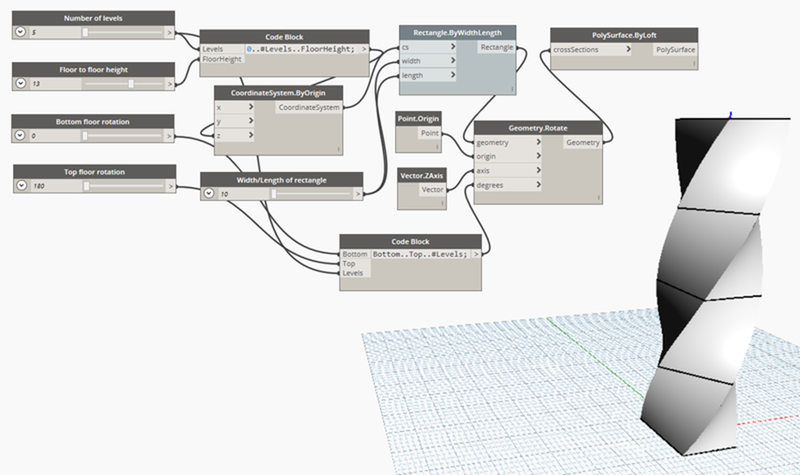Click the CoordinateSystem output port
The image size is (800, 475).
[x=309, y=108]
